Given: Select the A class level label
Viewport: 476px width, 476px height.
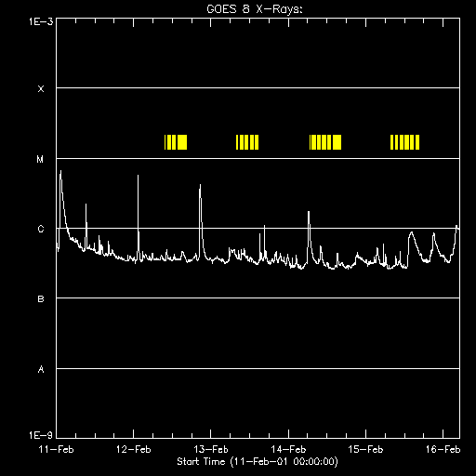Looking at the screenshot, I should 41,369.
